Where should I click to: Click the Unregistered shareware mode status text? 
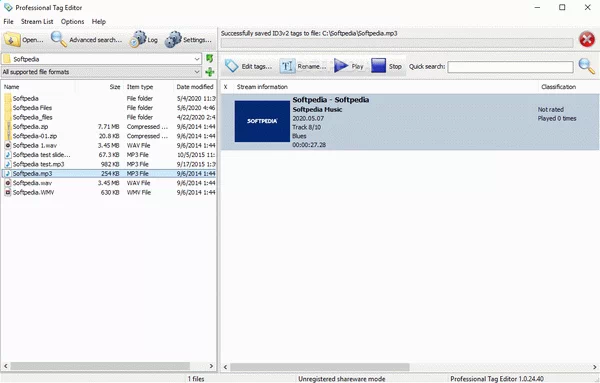[342, 379]
